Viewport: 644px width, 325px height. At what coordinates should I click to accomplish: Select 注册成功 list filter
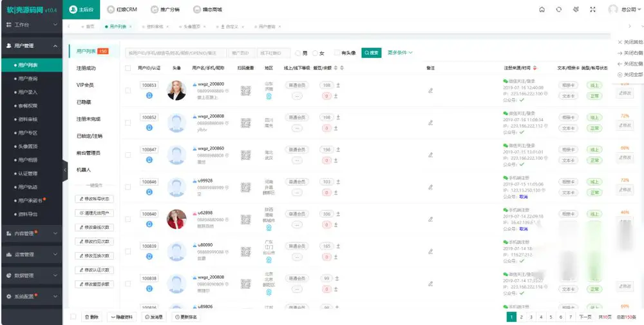(86, 68)
